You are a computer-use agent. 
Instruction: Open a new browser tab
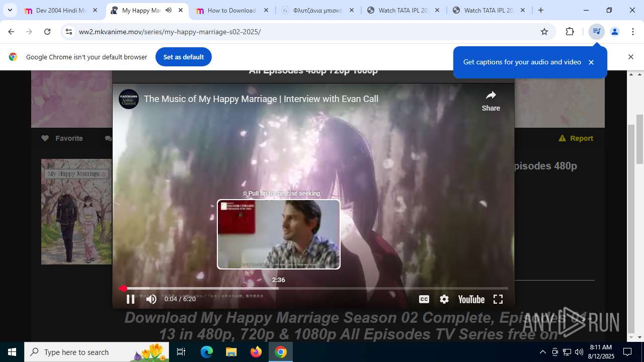(x=541, y=10)
